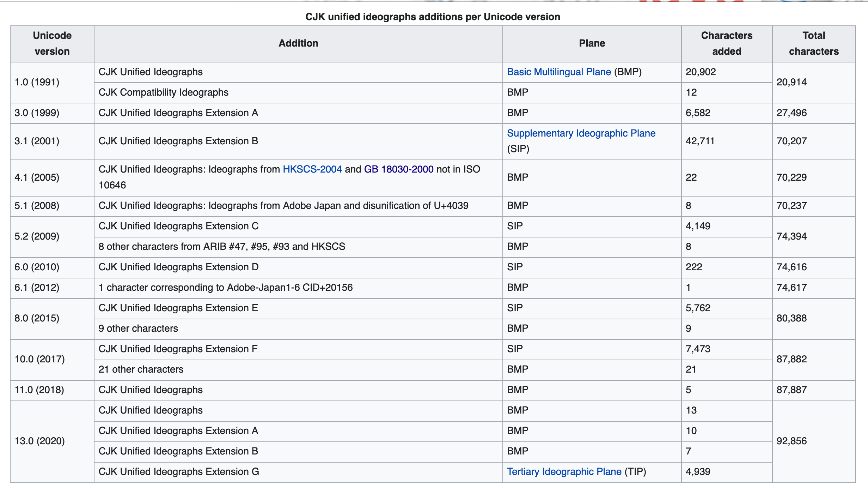Click the 87,887 total characters cell
Screen dimensions: 868x494
click(791, 390)
